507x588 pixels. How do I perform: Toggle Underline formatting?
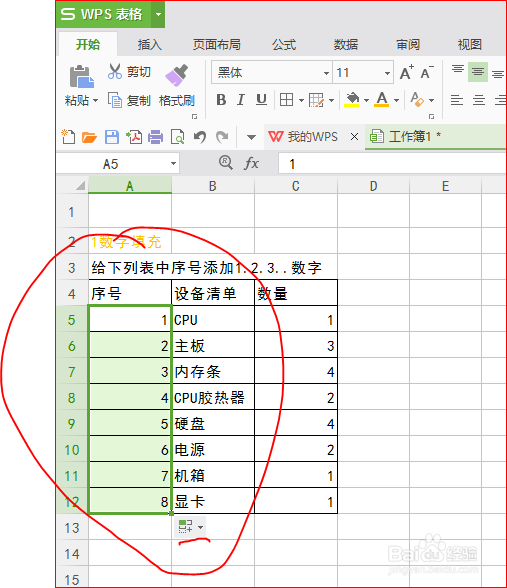261,100
